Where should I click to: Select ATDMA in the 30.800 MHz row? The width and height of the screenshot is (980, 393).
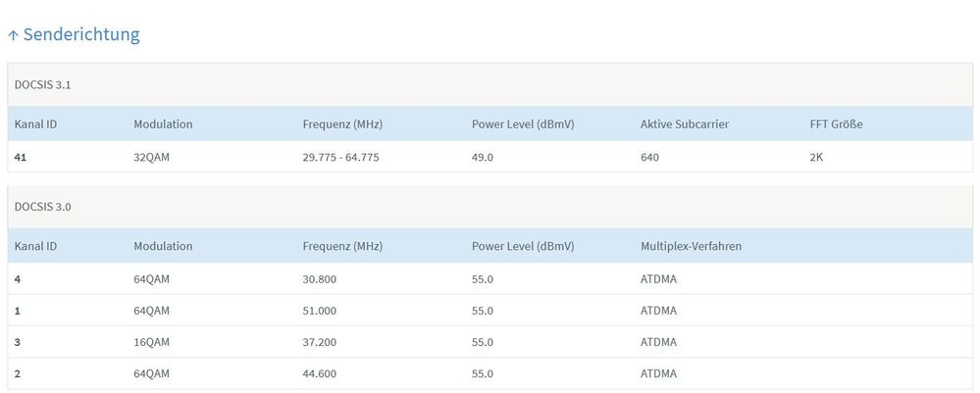click(x=659, y=279)
